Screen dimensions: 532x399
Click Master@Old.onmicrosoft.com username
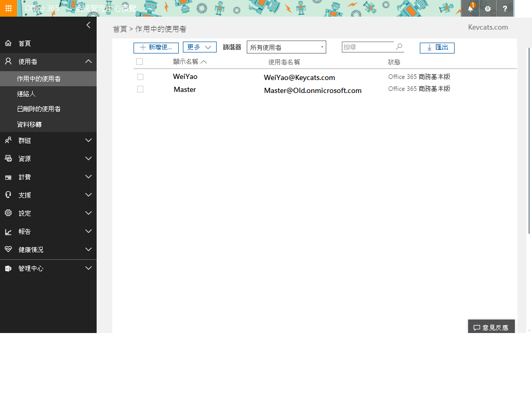click(x=312, y=90)
